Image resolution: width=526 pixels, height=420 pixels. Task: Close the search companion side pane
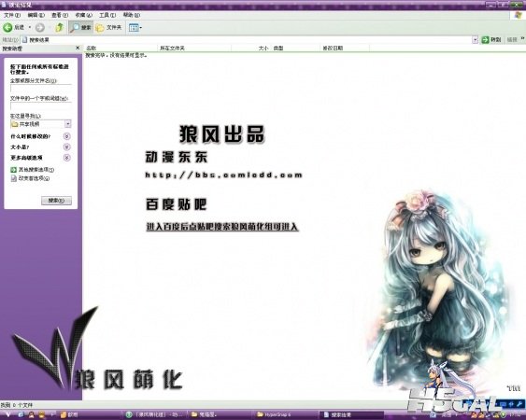78,48
